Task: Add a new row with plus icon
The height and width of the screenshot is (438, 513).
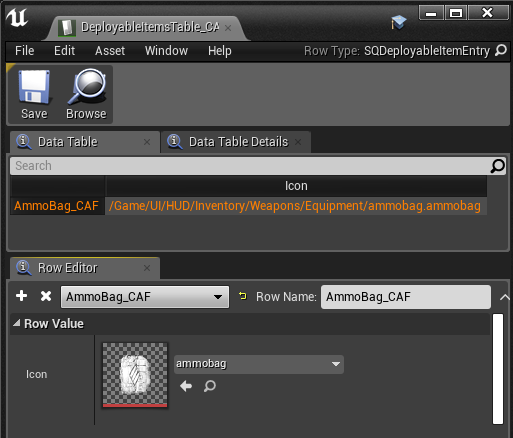Action: pos(22,296)
